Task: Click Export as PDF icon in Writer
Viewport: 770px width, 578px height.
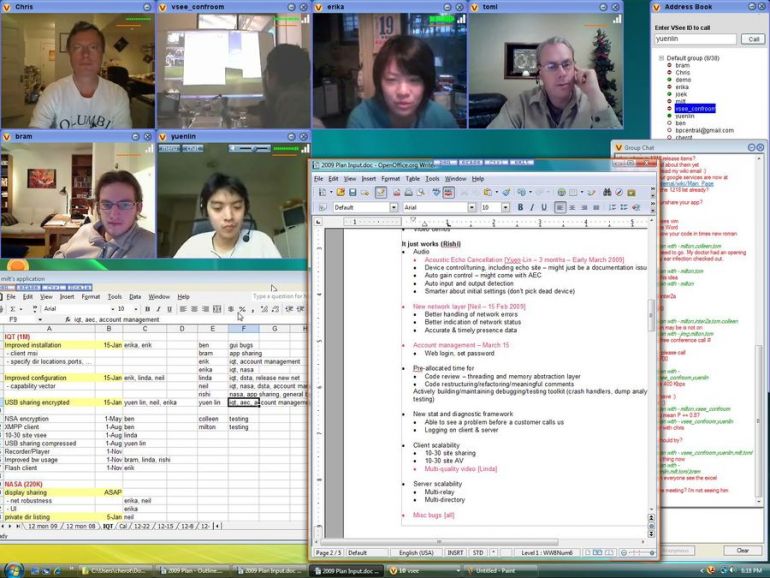Action: [x=397, y=193]
